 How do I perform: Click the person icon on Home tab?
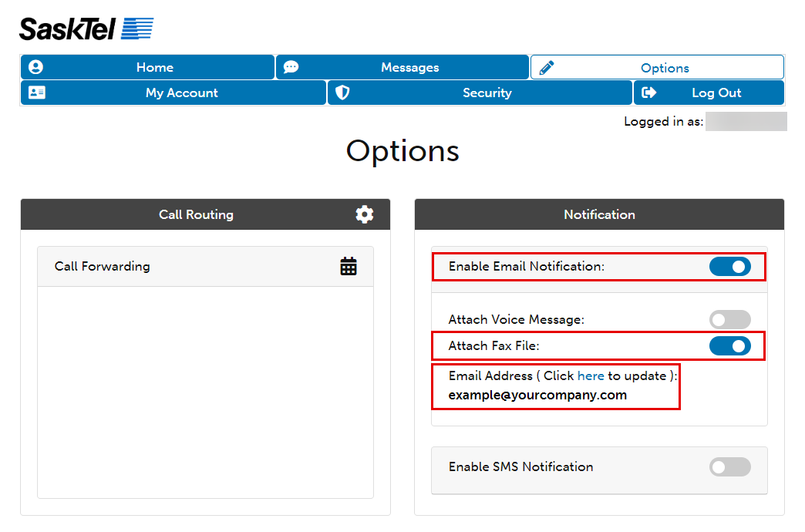(x=35, y=67)
